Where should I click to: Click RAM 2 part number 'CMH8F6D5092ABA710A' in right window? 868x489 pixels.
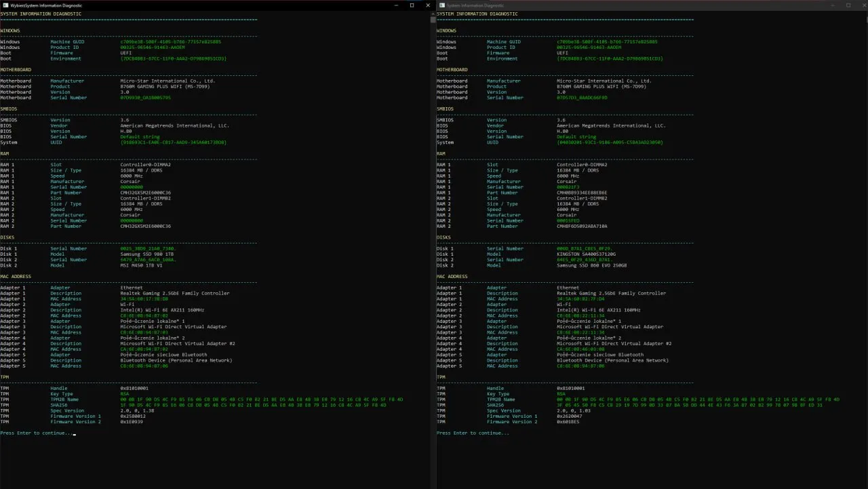(x=582, y=226)
